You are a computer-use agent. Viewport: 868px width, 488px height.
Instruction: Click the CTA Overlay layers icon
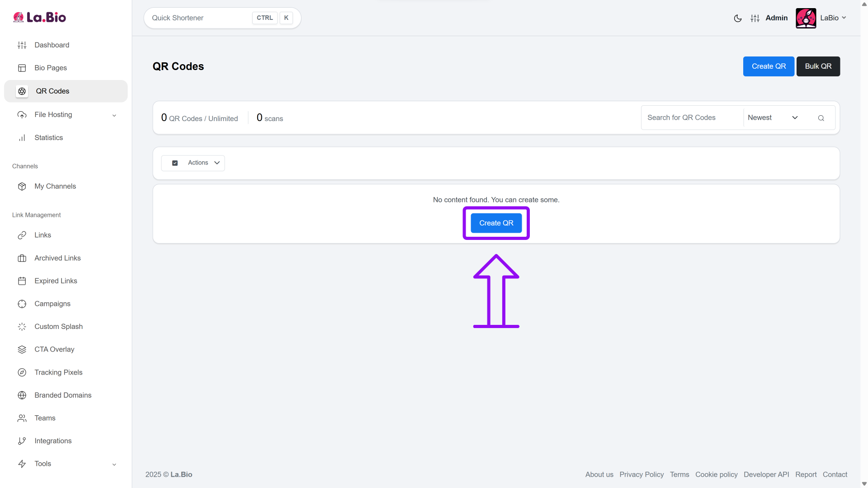22,350
